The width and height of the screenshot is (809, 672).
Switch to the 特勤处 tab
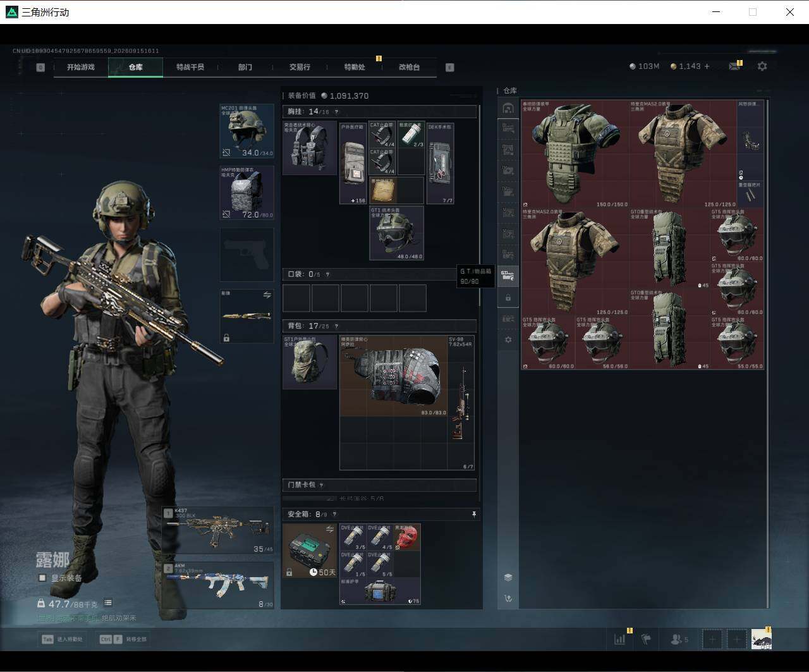[355, 67]
